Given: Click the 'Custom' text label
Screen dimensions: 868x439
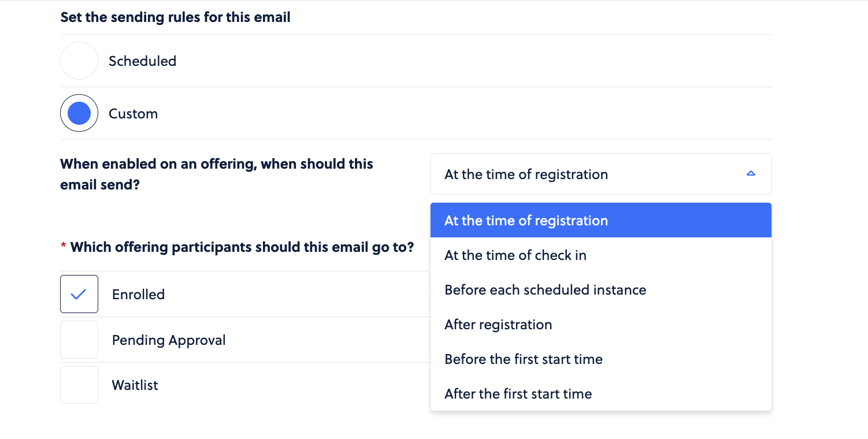Looking at the screenshot, I should 133,113.
